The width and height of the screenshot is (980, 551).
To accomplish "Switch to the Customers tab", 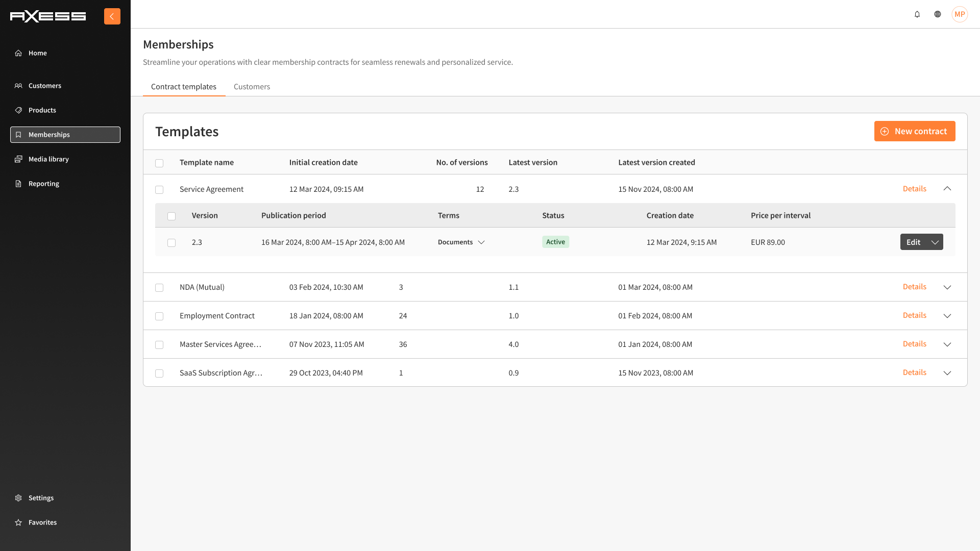I will pos(252,87).
